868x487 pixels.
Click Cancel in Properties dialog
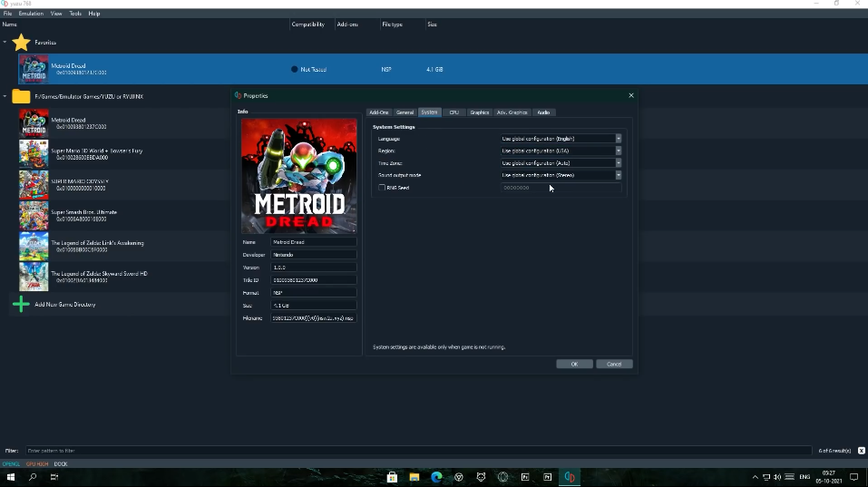614,365
